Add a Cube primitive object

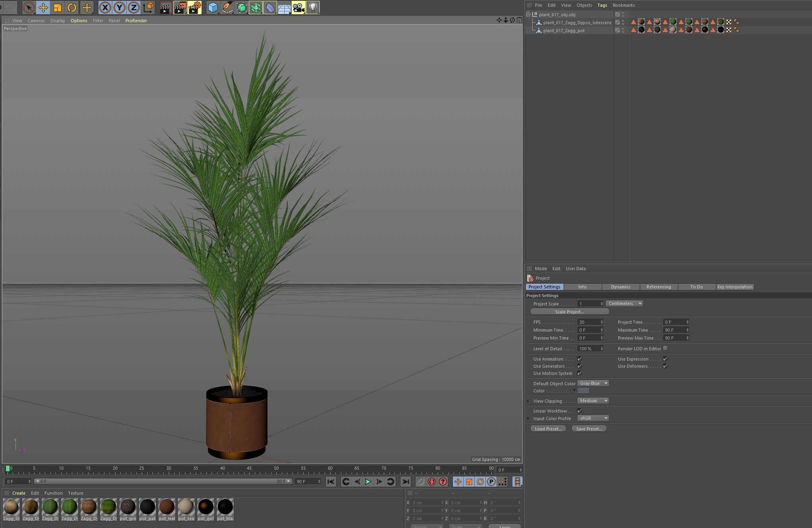point(213,8)
